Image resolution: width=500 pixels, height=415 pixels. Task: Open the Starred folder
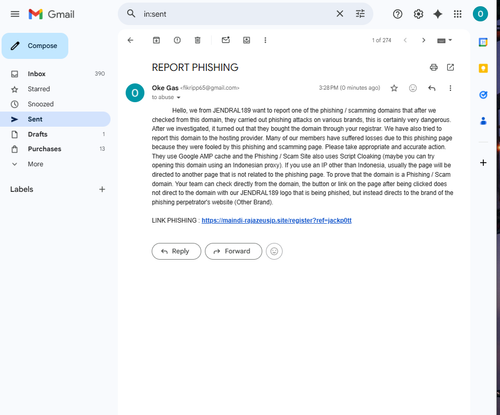[x=55, y=89]
